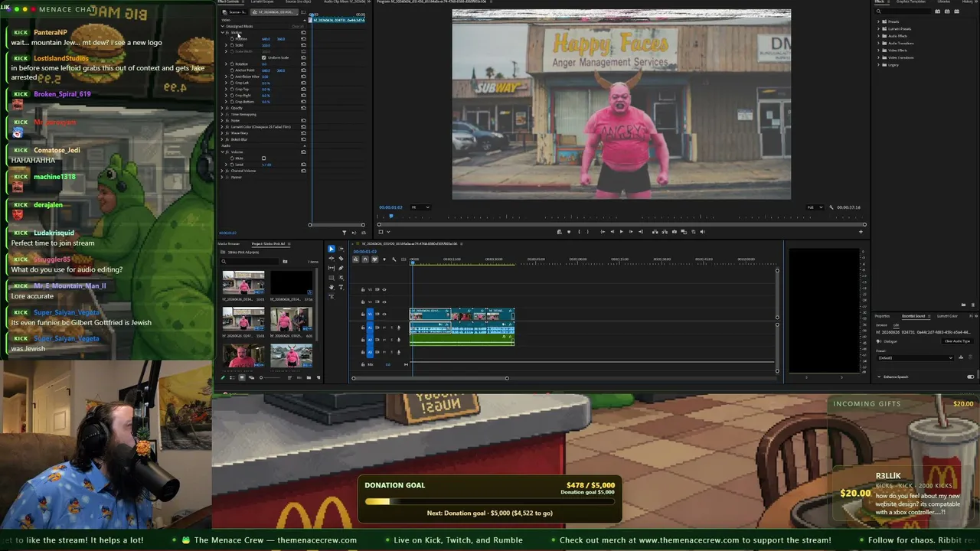Enable voice-over record on track A1
980x551 pixels.
point(399,328)
